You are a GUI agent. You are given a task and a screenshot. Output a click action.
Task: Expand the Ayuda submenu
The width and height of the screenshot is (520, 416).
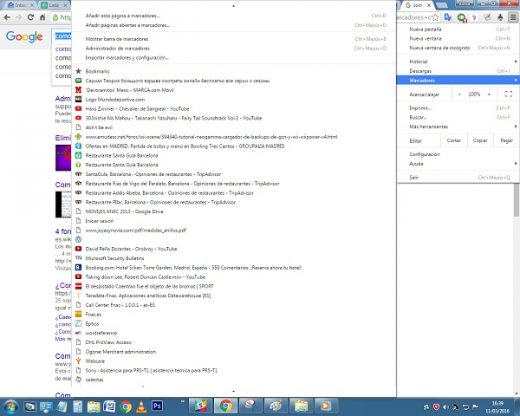(x=458, y=163)
